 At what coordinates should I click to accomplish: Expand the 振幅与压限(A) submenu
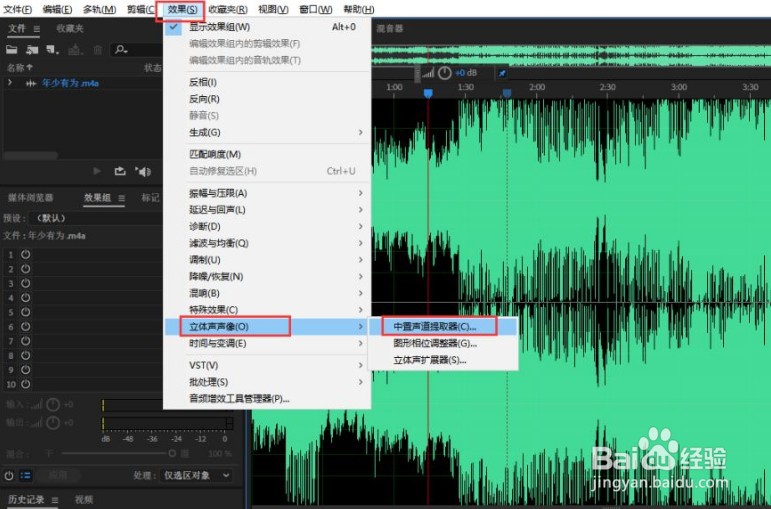tap(267, 193)
